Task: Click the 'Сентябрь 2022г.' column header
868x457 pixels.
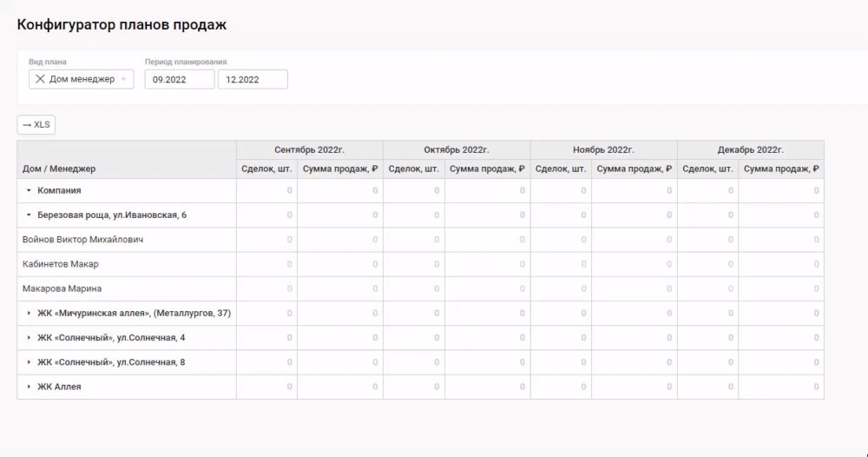Action: (x=309, y=149)
